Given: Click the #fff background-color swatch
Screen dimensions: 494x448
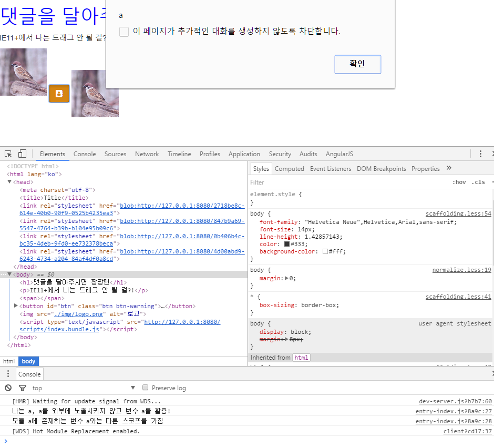Looking at the screenshot, I should coord(325,251).
